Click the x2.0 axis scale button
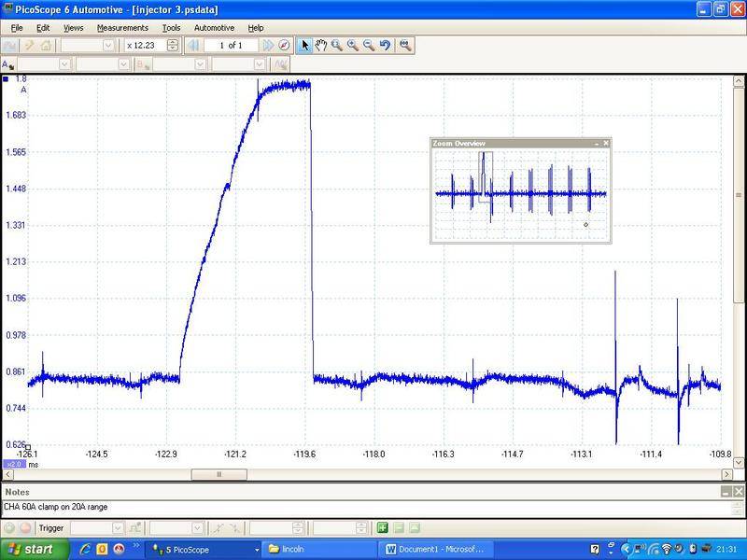This screenshot has width=747, height=560. [x=14, y=464]
